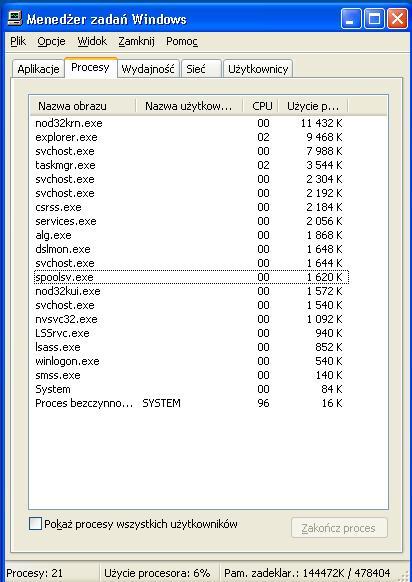Image resolution: width=412 pixels, height=582 pixels.
Task: Minimize the Menedżer zadań Windows window
Action: (x=351, y=19)
